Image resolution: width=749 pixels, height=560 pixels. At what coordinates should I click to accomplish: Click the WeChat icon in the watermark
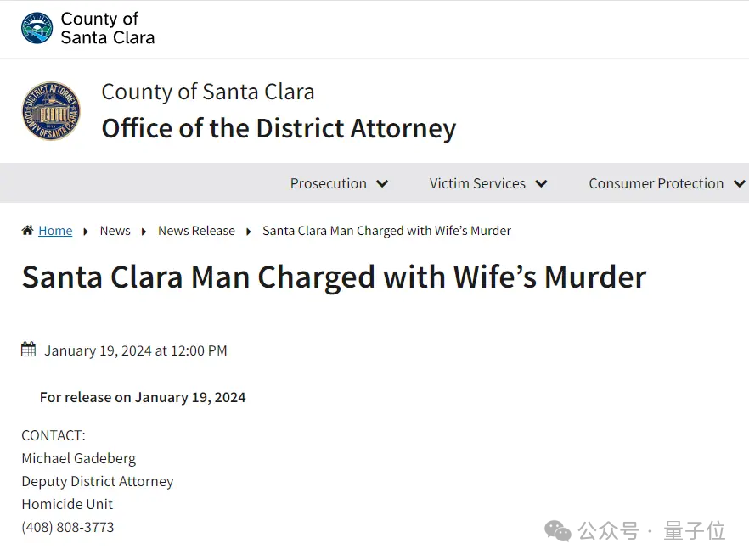(x=558, y=531)
